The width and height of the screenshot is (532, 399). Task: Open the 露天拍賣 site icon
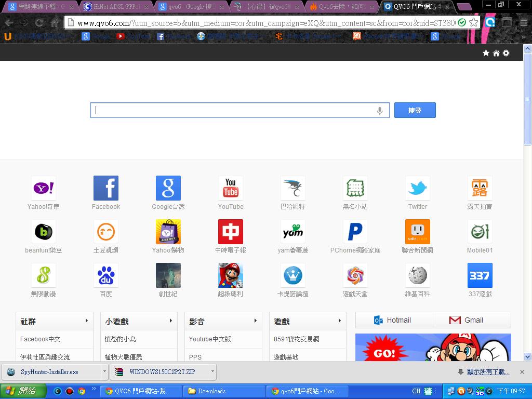pos(480,188)
